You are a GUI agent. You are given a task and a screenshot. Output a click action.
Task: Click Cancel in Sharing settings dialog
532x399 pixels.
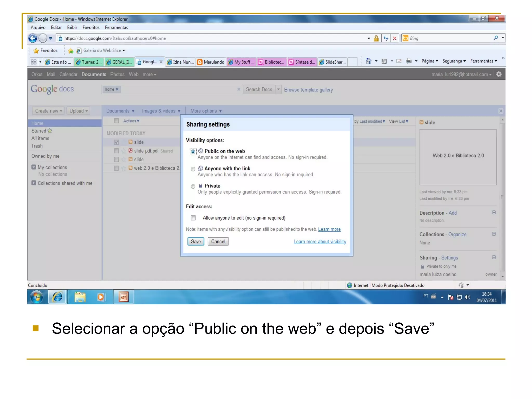pos(218,242)
